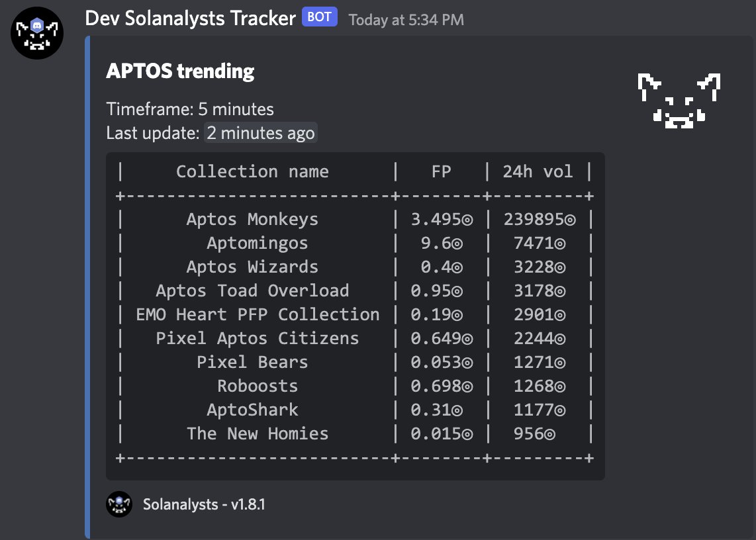Select the 'Pixel Aptos Citizens' collection name
Image resolution: width=756 pixels, height=540 pixels.
257,338
